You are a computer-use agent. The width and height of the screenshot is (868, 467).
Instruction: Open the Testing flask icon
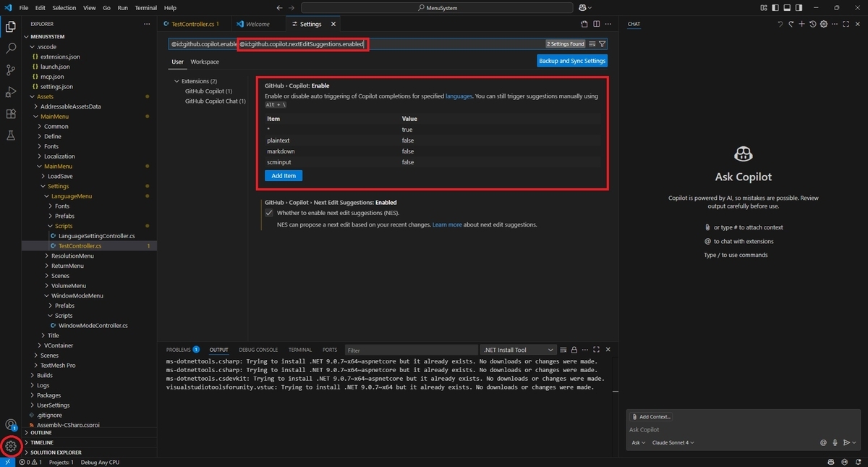coord(11,135)
